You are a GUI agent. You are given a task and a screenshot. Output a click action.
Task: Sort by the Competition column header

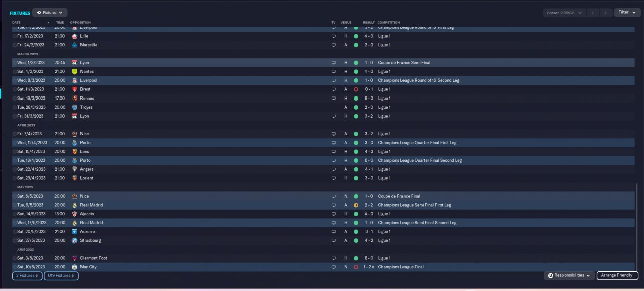tap(389, 23)
